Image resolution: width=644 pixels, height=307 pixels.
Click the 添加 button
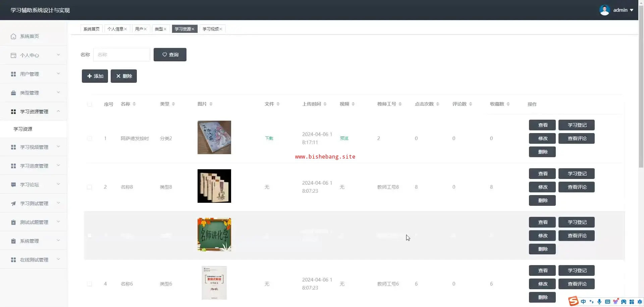[x=95, y=76]
